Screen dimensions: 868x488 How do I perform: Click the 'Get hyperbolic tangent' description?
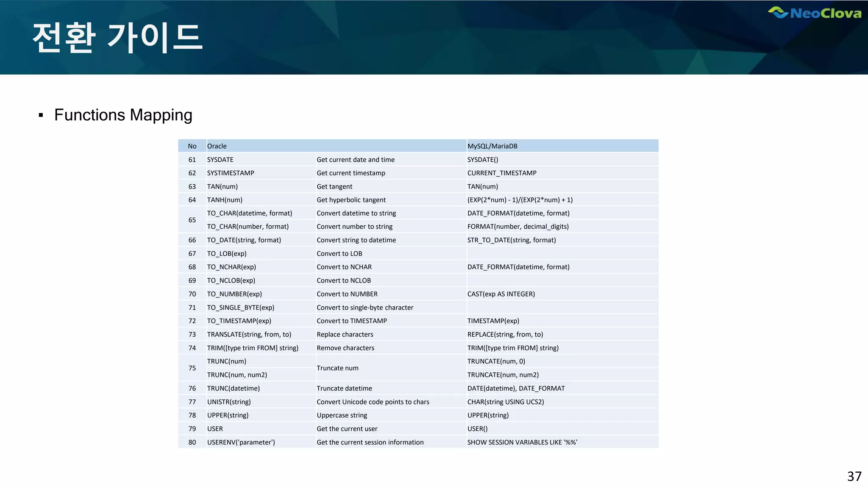351,200
